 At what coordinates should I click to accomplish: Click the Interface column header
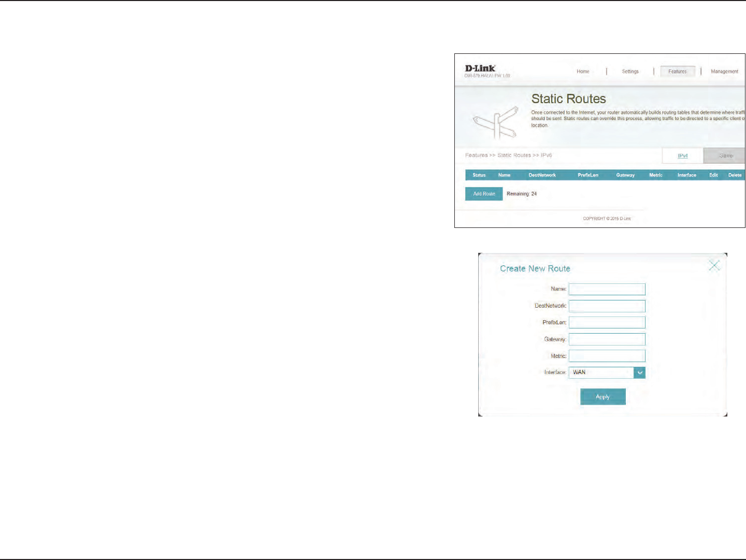pos(687,175)
